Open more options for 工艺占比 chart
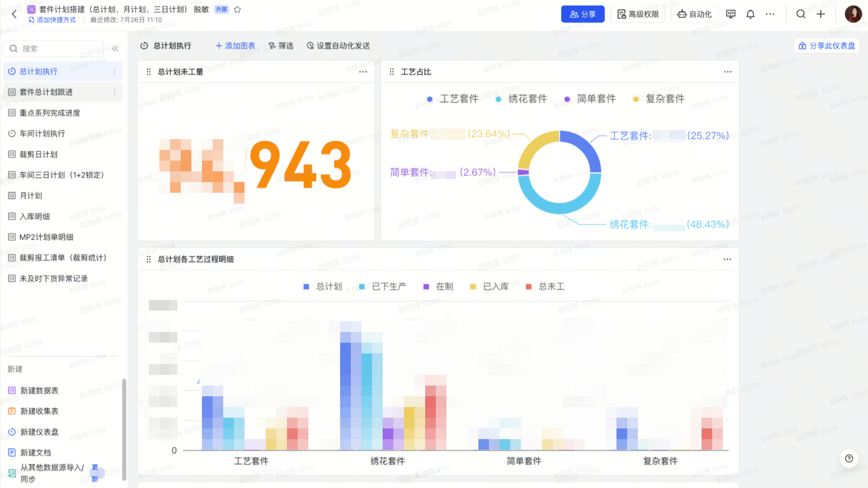Viewport: 868px width, 488px height. pos(727,72)
